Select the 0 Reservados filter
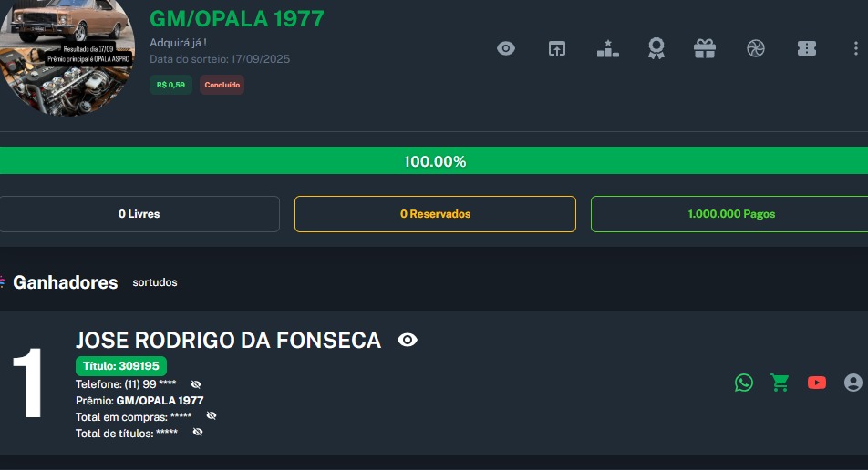The width and height of the screenshot is (868, 470). pyautogui.click(x=435, y=214)
